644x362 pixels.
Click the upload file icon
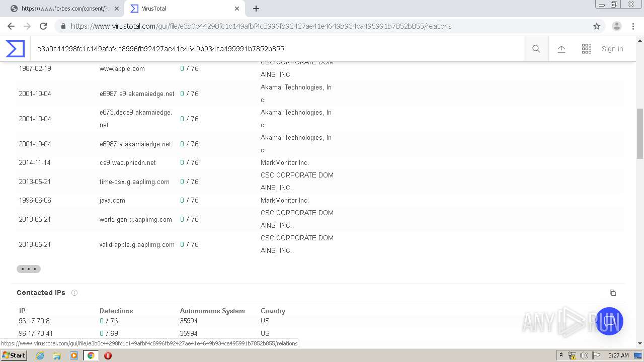561,49
